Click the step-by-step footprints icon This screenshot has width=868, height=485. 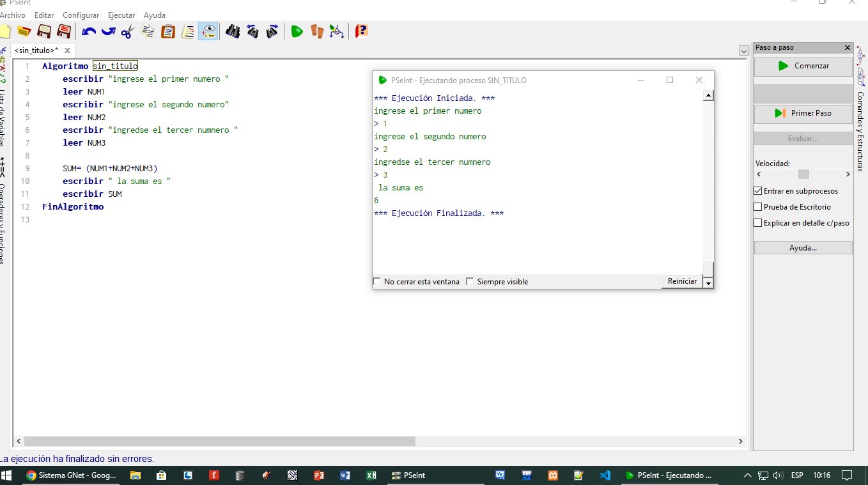click(317, 31)
